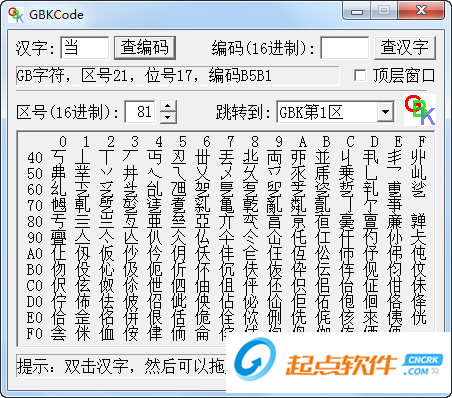This screenshot has width=452, height=398.
Task: Select character 丱 in row 40
Action: click(419, 157)
